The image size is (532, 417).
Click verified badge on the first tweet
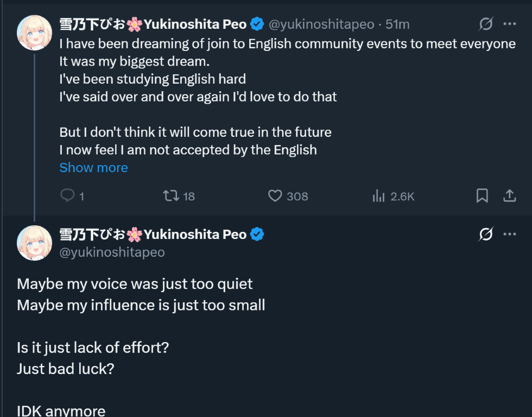[257, 24]
